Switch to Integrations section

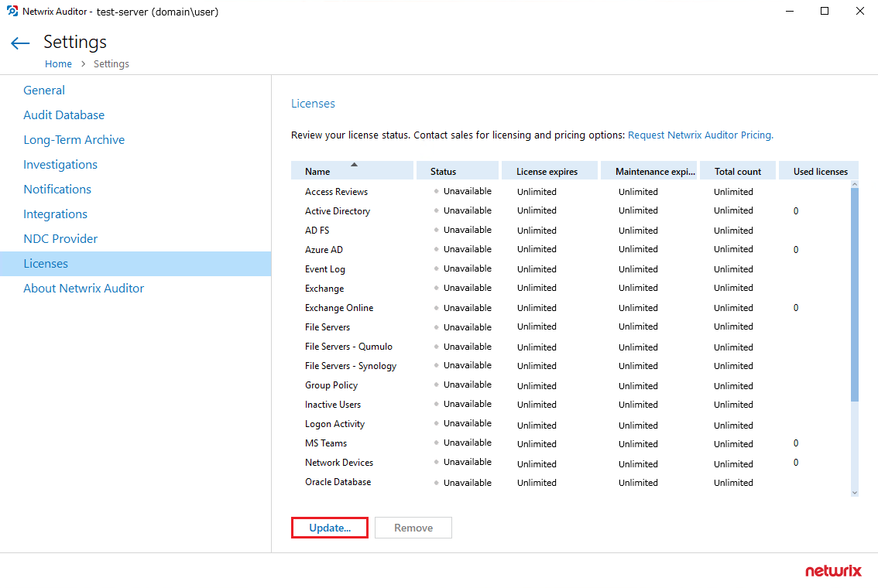point(55,214)
